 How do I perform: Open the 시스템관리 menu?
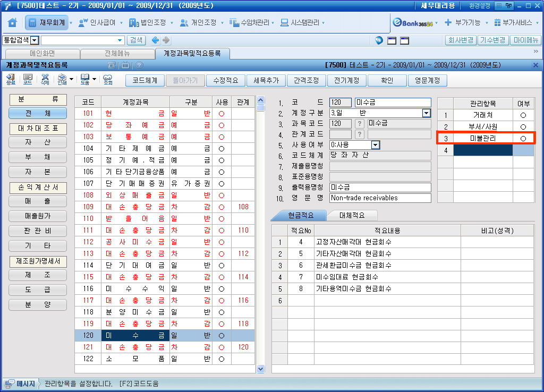click(300, 22)
